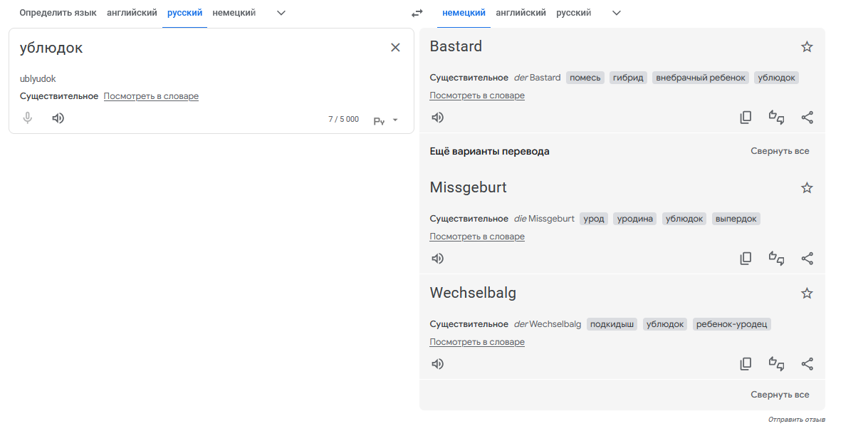Copy the Wechselbalg translation

(746, 364)
